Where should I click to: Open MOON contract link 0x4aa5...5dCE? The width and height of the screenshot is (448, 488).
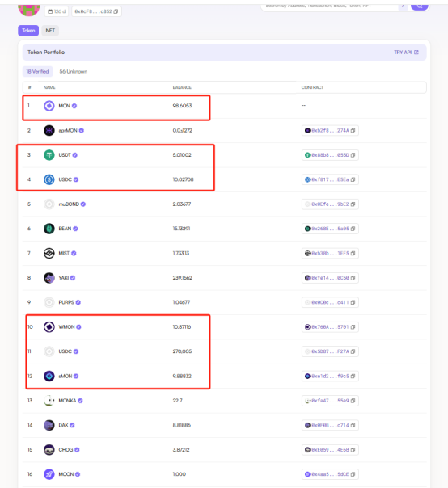330,474
